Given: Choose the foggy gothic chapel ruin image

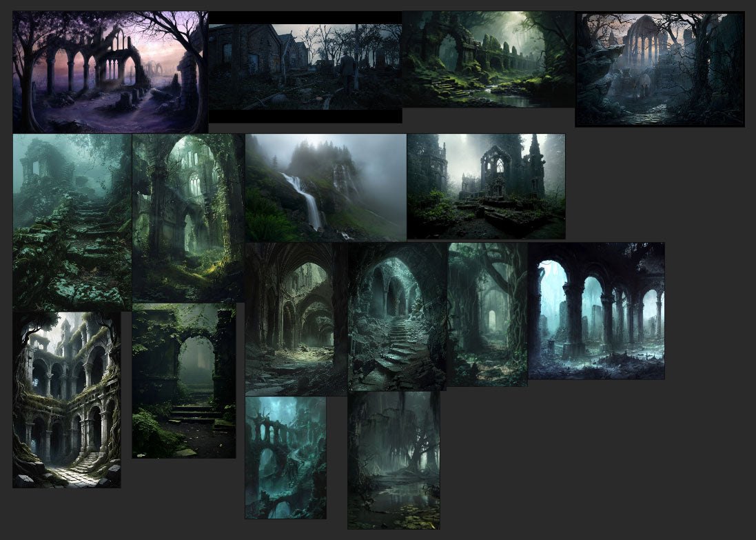Looking at the screenshot, I should 486,186.
